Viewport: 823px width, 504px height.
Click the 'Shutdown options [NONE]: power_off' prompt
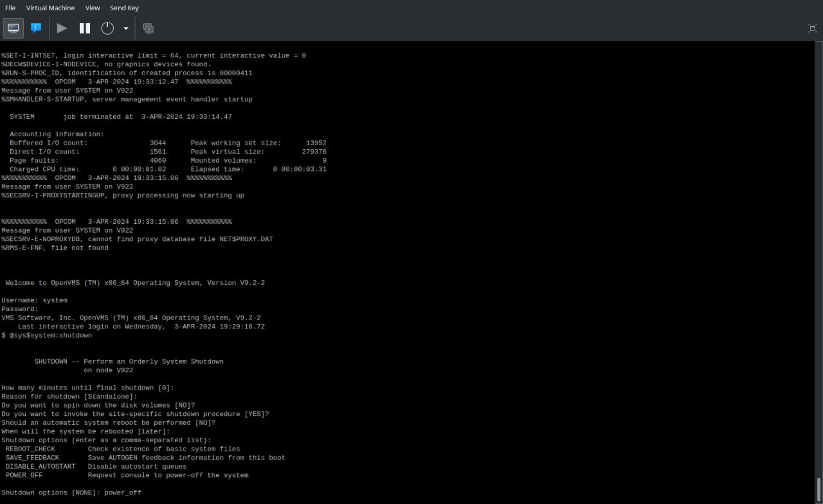(71, 493)
